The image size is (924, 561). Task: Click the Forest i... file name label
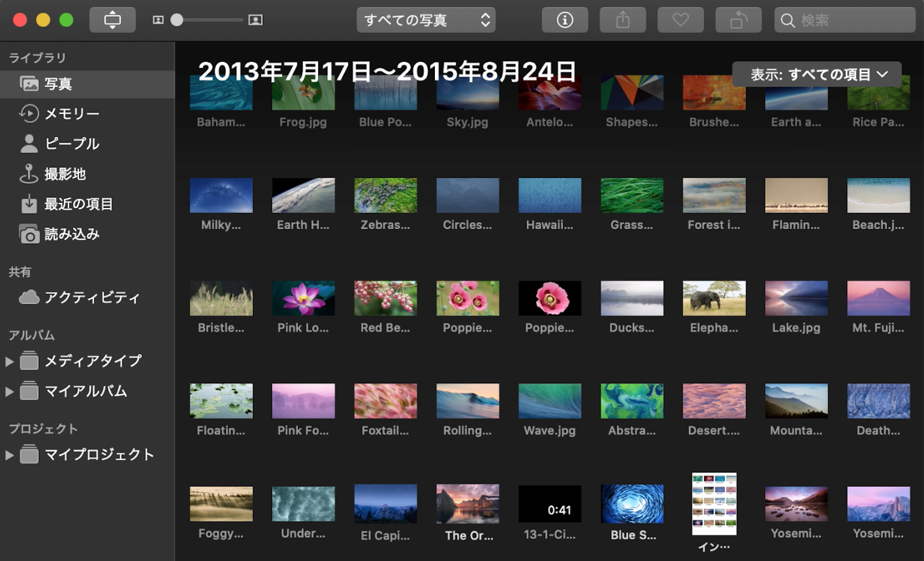pyautogui.click(x=714, y=225)
